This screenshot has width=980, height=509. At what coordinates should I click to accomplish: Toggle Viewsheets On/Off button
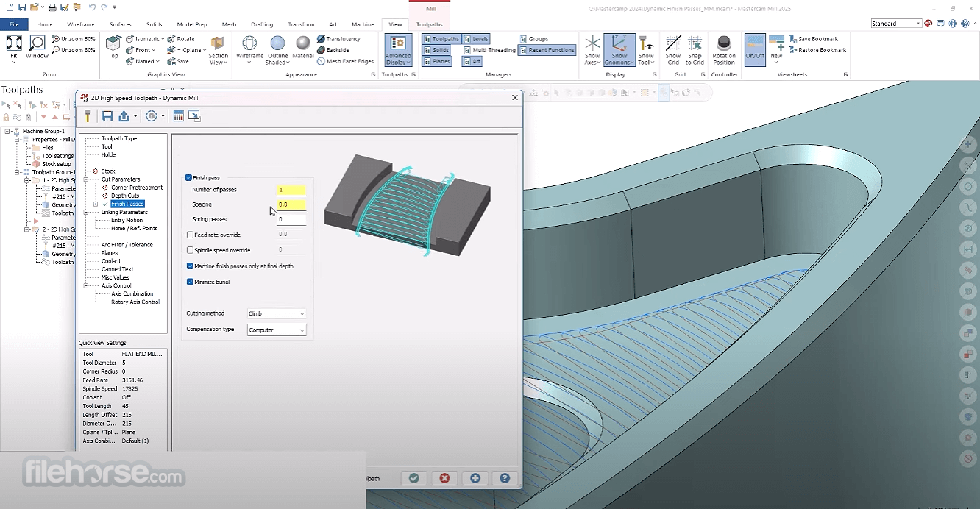[755, 50]
